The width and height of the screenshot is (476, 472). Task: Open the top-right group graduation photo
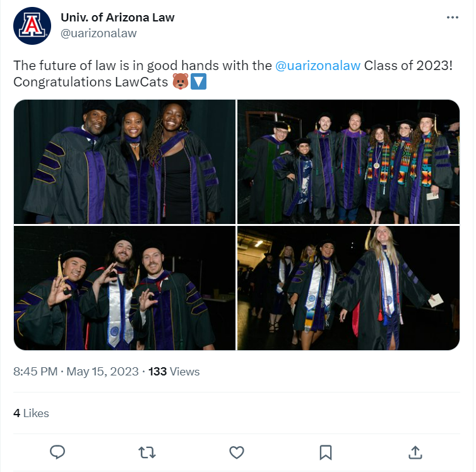coord(348,162)
